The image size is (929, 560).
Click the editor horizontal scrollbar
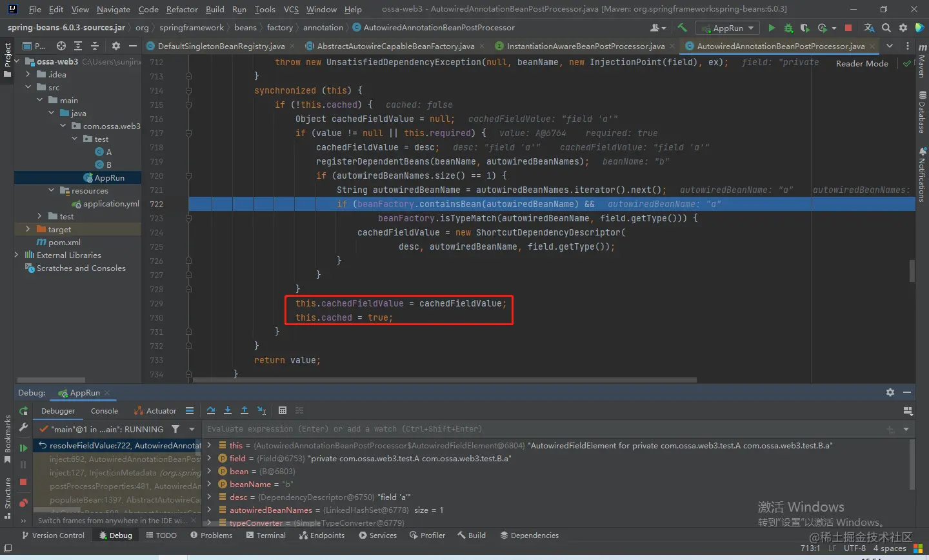(x=445, y=380)
